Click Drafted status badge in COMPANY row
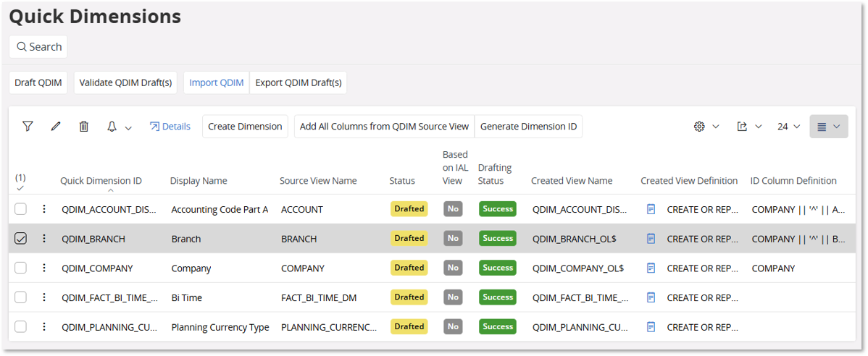 (409, 268)
